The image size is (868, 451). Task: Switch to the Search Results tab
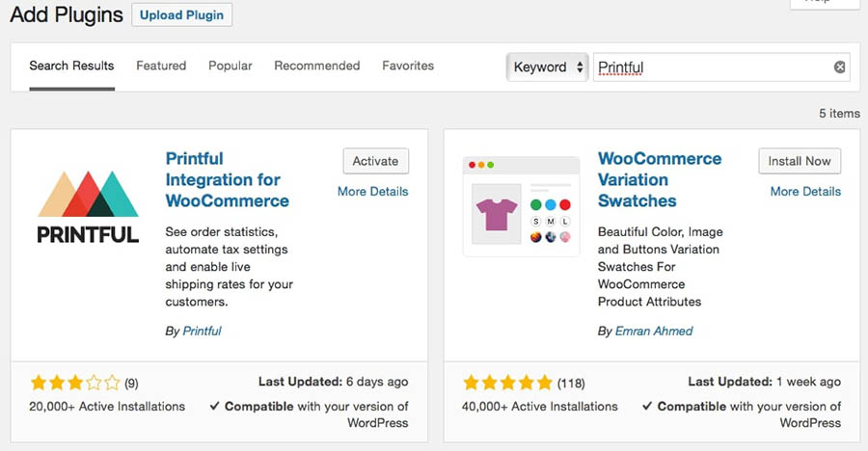(71, 66)
